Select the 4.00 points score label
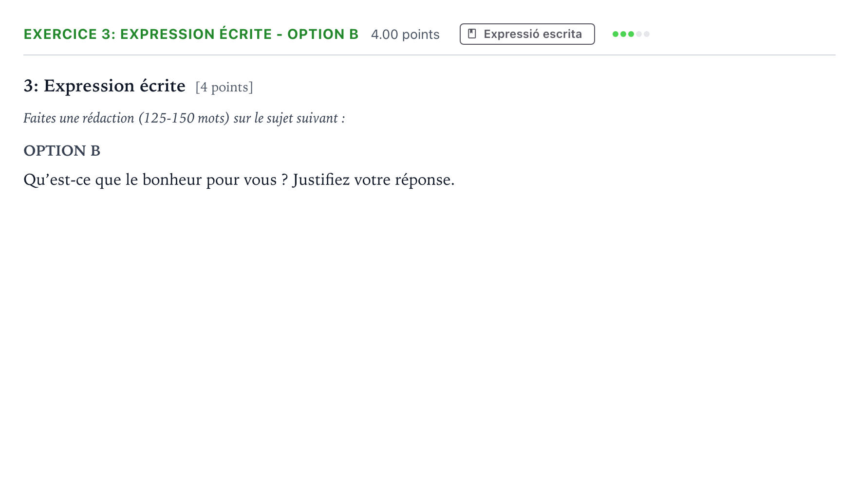Image resolution: width=859 pixels, height=504 pixels. coord(405,35)
